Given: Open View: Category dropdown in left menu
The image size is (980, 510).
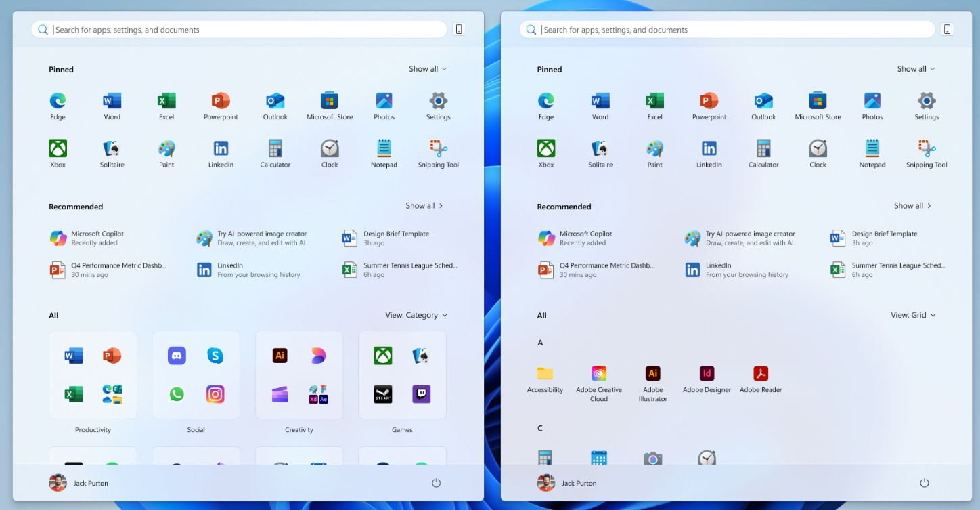Looking at the screenshot, I should (416, 315).
